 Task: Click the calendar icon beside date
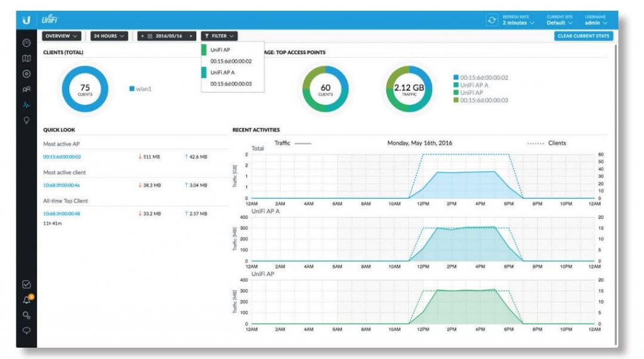[150, 36]
